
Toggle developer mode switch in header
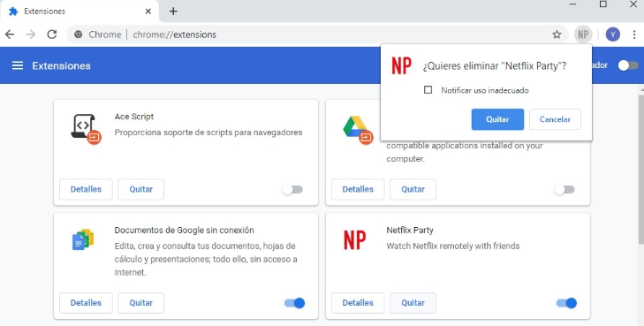click(x=628, y=65)
